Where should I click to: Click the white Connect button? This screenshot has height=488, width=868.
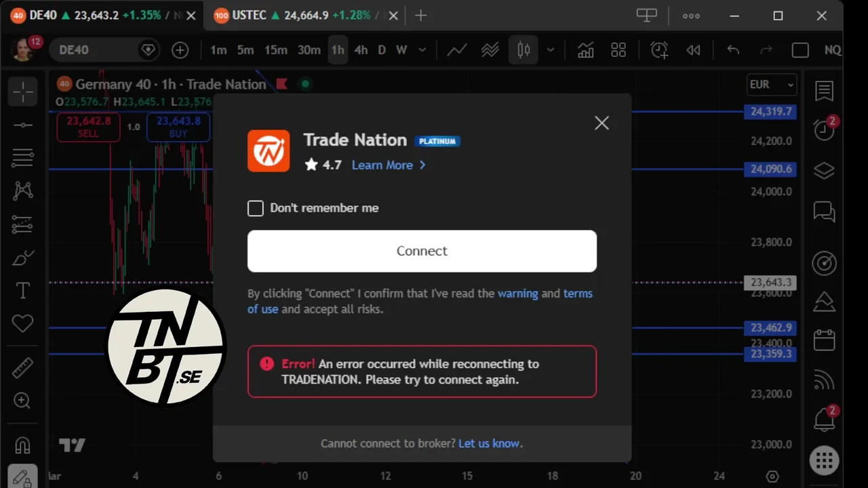[x=422, y=251]
